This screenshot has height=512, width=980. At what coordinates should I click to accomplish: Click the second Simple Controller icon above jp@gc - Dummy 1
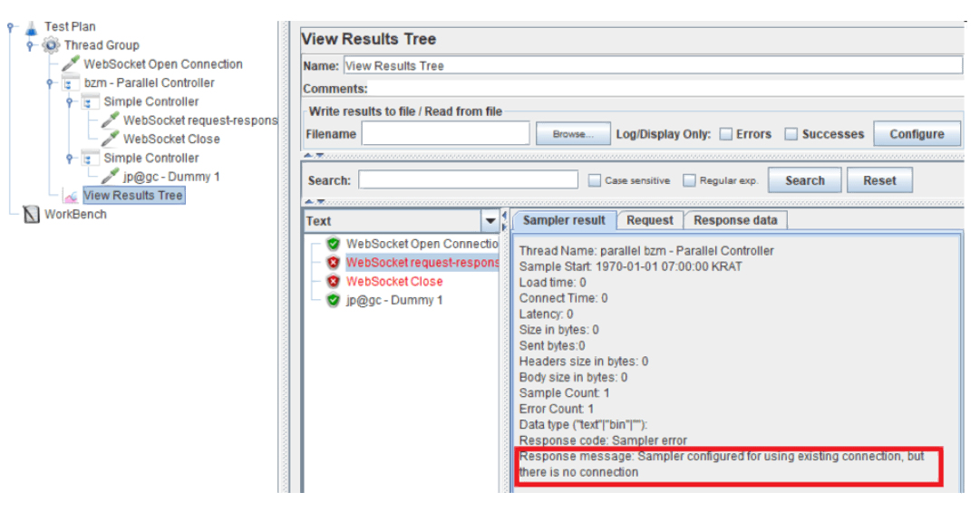(91, 158)
